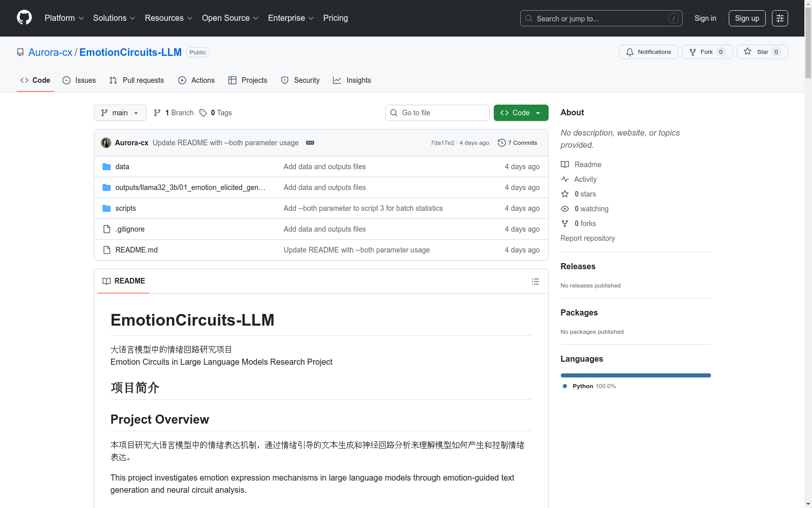Click the Pricing link
The width and height of the screenshot is (812, 508).
(x=335, y=18)
